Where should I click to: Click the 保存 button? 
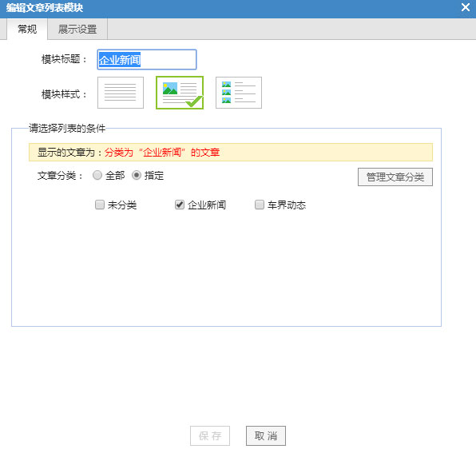click(x=210, y=435)
